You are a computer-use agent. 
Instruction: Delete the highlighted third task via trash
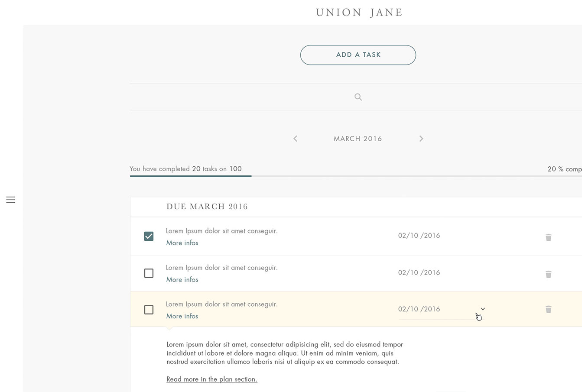(548, 309)
